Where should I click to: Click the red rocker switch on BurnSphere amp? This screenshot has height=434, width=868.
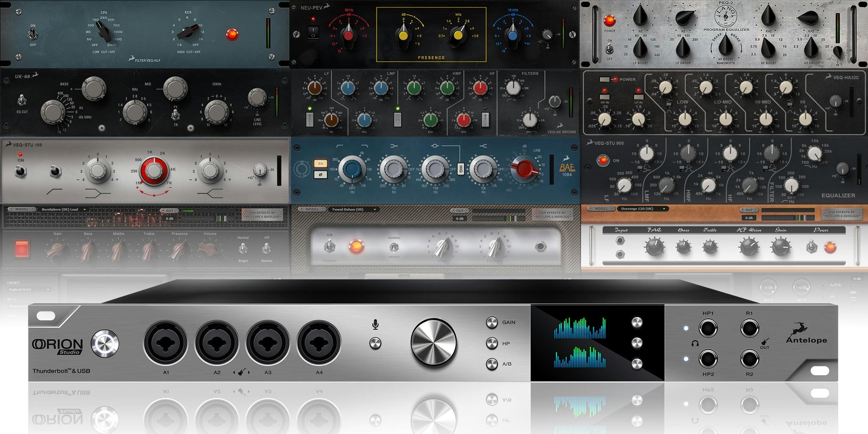coord(22,249)
